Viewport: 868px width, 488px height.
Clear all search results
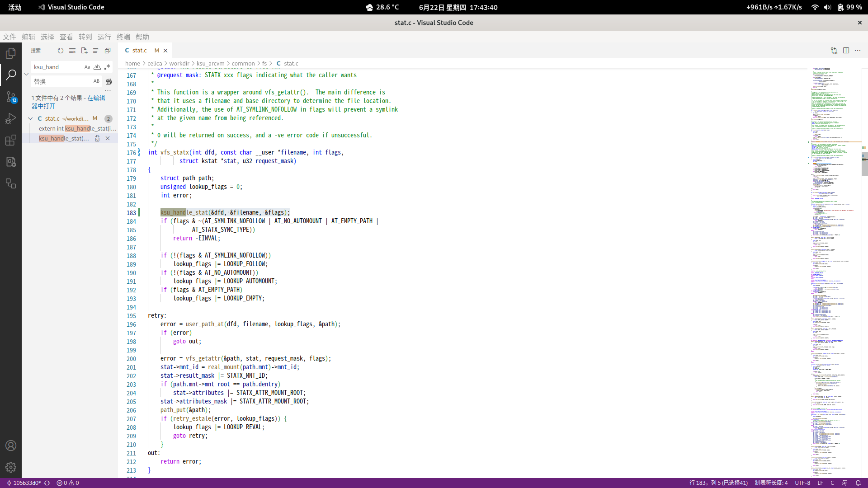pyautogui.click(x=72, y=51)
